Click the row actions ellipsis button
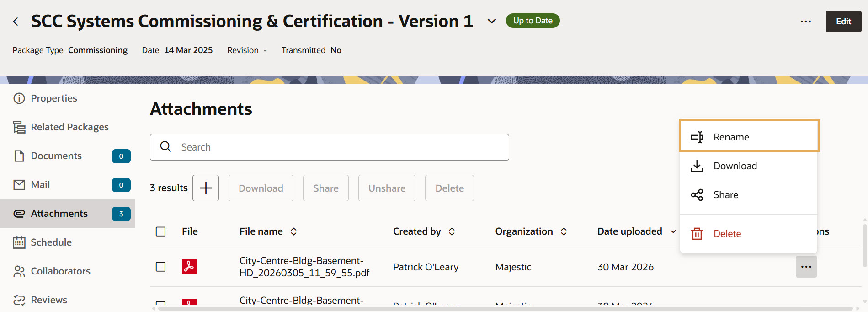The image size is (868, 312). coord(806,267)
